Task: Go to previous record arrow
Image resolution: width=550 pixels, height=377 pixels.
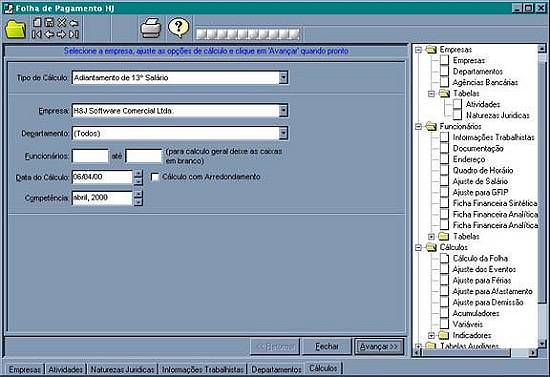Action: pyautogui.click(x=49, y=34)
